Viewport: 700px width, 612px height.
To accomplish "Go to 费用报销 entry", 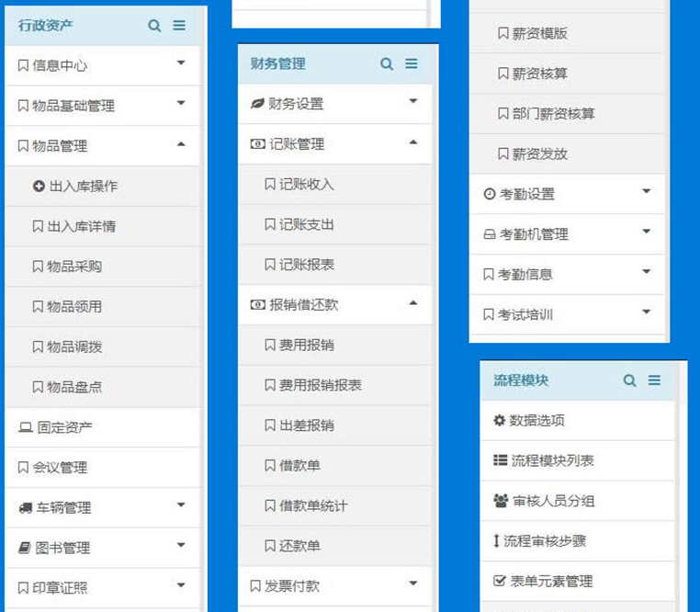I will (x=306, y=346).
